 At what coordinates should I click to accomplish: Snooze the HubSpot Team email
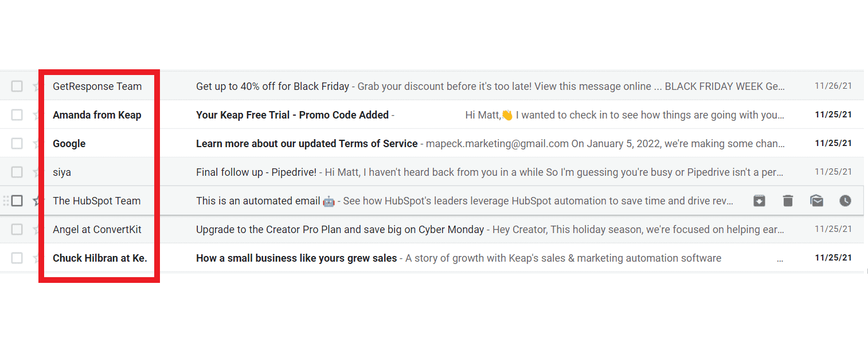point(845,200)
